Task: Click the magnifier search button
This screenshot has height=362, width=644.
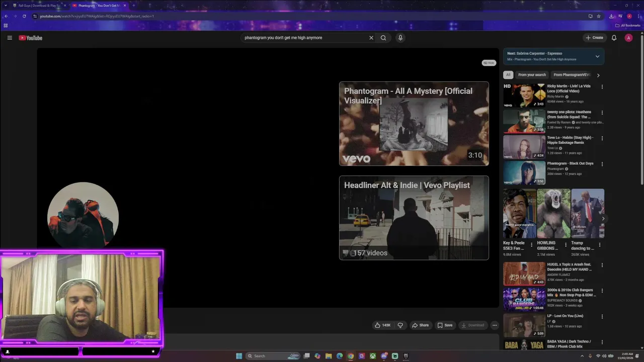Action: 383,38
